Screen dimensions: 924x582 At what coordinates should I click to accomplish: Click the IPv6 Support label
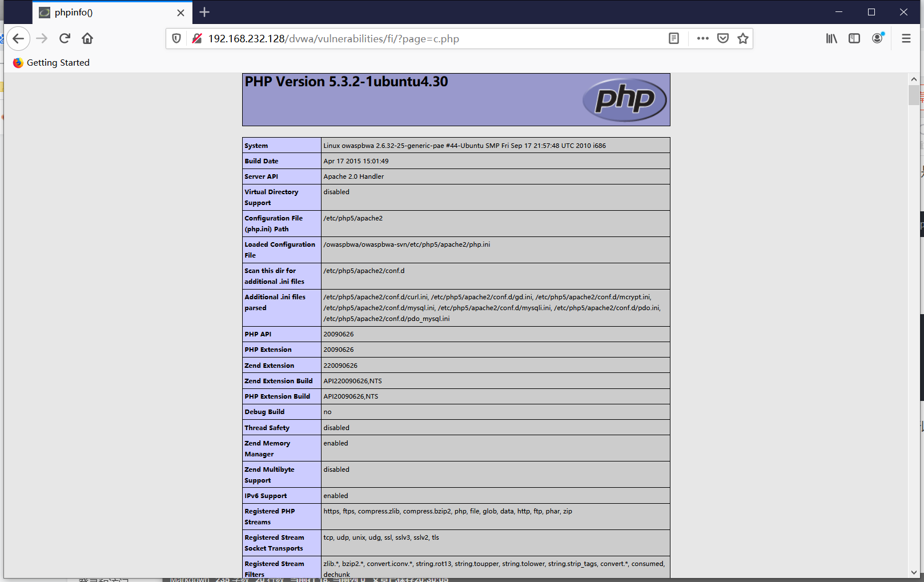click(x=266, y=496)
